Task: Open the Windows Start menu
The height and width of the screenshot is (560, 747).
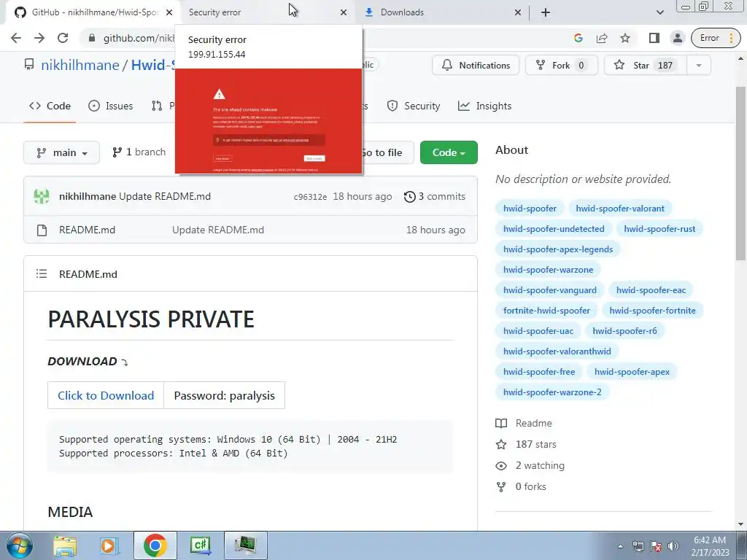Action: point(19,545)
